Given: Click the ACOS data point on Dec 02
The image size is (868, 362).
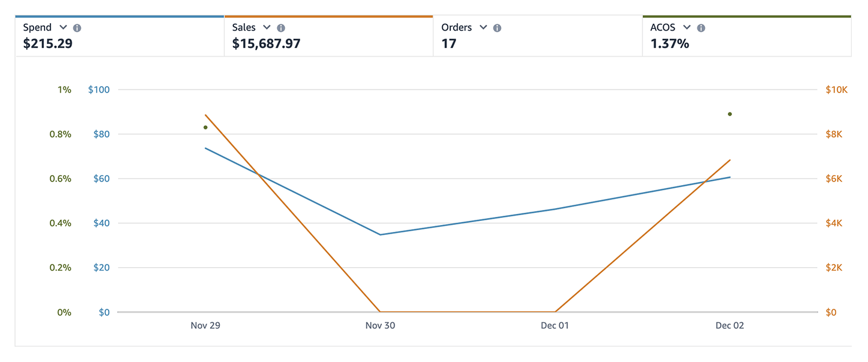Looking at the screenshot, I should coord(730,114).
